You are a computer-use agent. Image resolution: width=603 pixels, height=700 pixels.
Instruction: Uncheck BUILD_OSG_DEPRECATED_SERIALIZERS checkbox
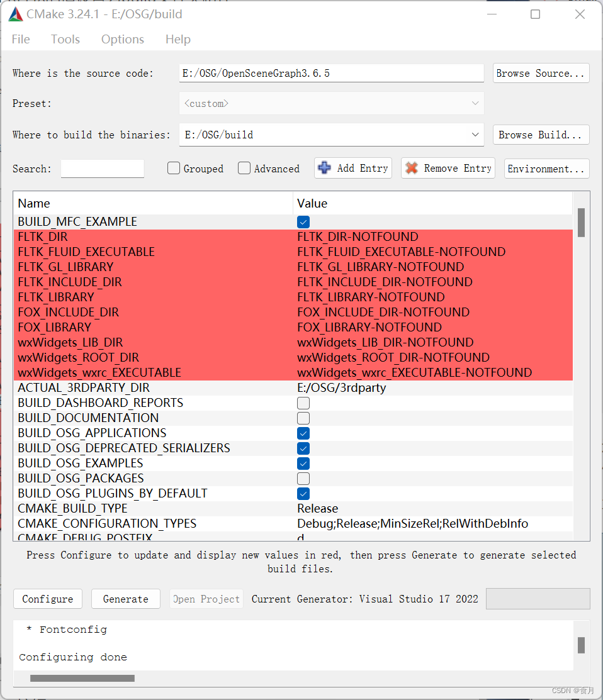(x=303, y=448)
